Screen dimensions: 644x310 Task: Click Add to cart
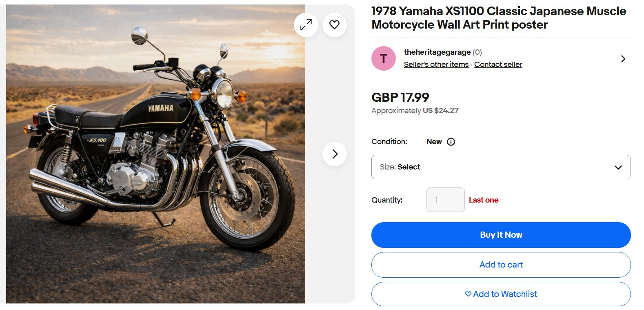(x=501, y=265)
